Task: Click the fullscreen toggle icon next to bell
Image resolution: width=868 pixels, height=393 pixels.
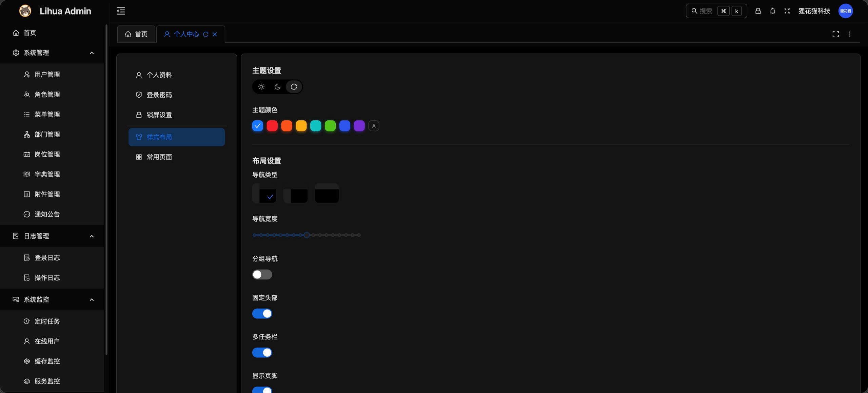Action: (x=787, y=11)
